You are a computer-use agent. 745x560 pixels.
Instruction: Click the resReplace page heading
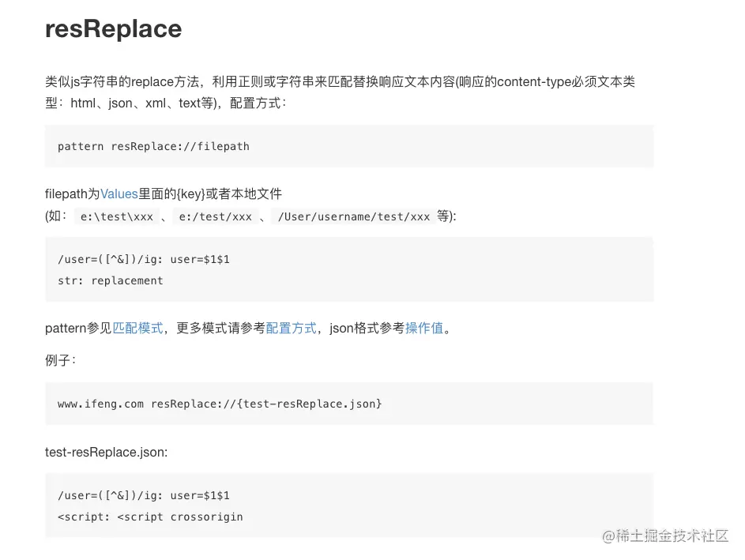point(114,29)
